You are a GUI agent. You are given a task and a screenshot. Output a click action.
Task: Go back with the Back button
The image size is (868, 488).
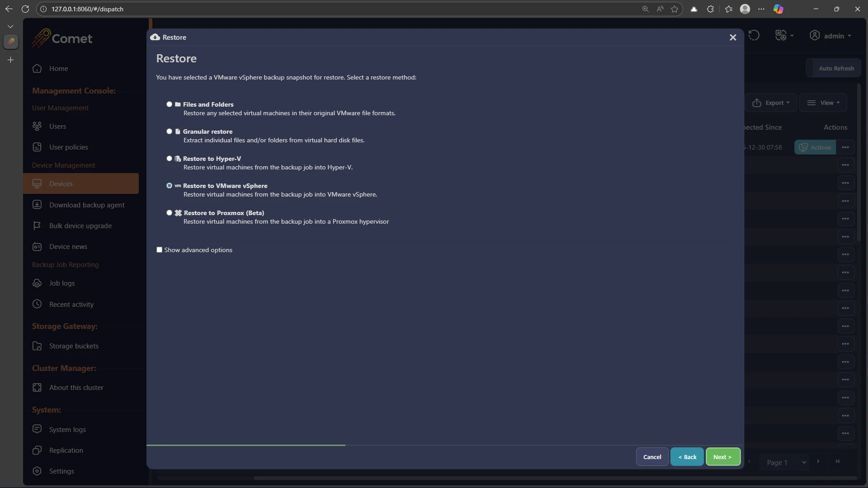[x=687, y=457]
